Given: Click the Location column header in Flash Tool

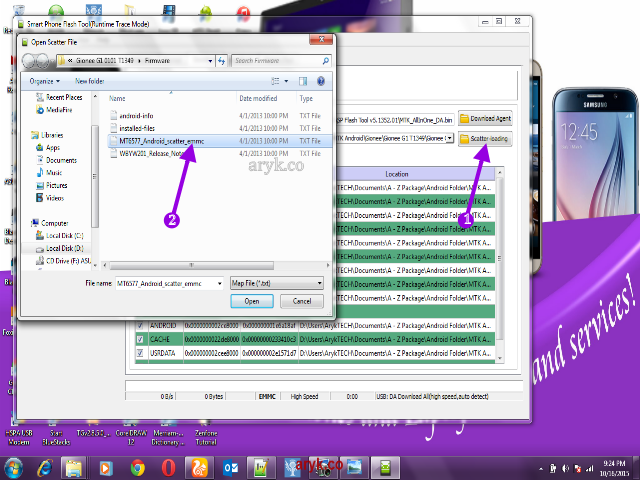Looking at the screenshot, I should tap(397, 174).
